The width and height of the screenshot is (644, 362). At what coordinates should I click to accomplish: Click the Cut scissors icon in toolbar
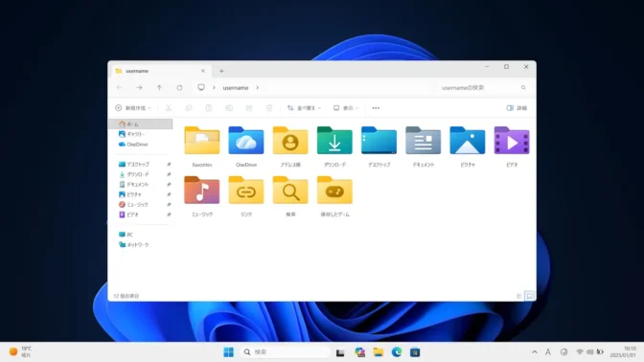[169, 108]
